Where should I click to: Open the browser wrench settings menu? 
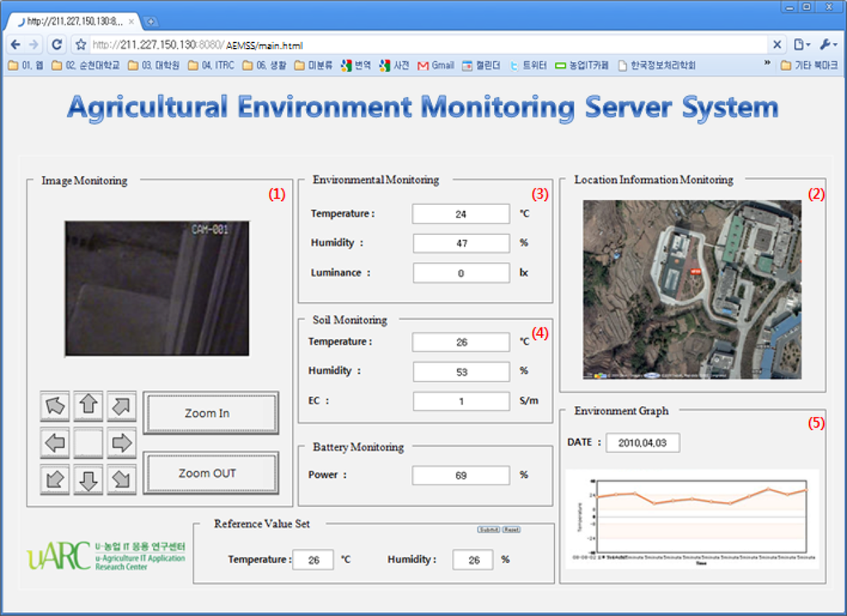tap(828, 45)
